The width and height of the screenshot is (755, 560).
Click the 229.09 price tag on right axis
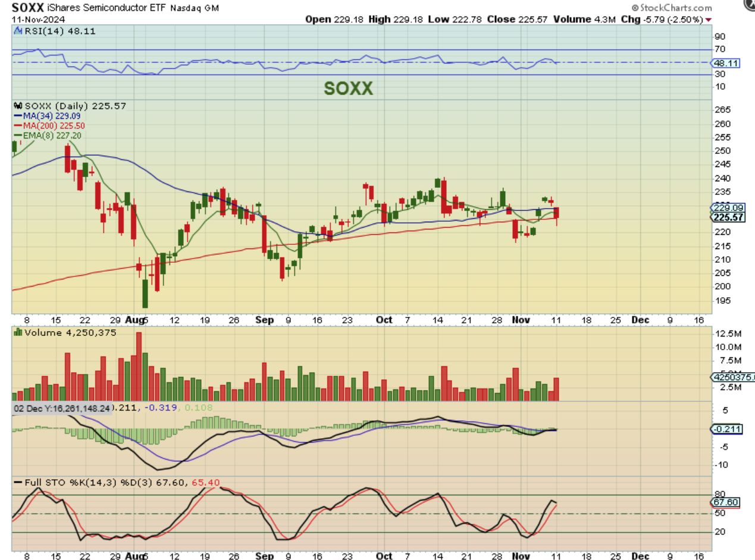729,207
